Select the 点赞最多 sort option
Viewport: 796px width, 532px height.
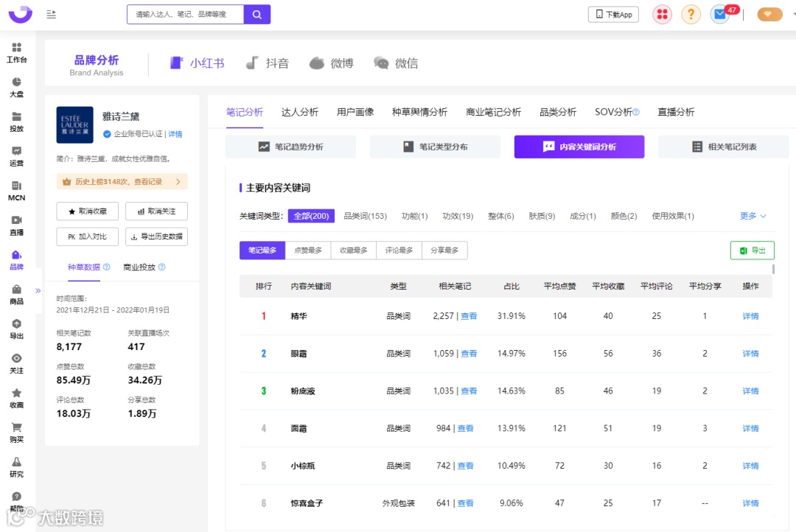point(307,251)
